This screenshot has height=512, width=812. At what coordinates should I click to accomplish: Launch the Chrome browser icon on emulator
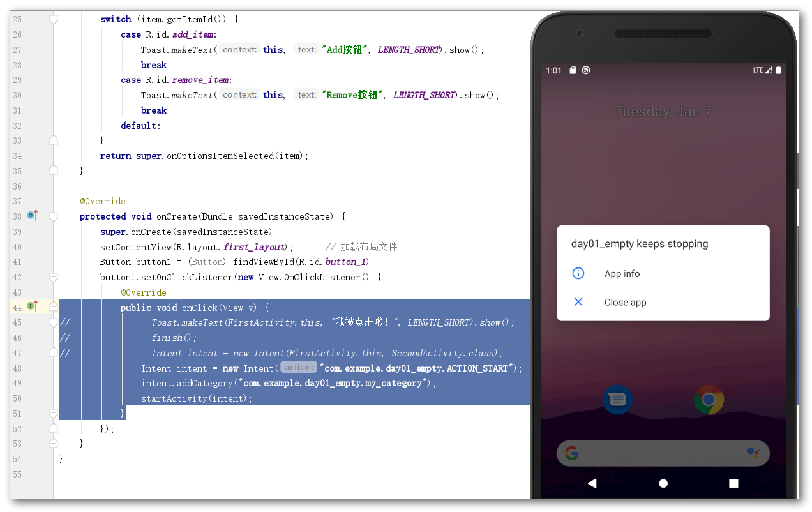[x=709, y=400]
